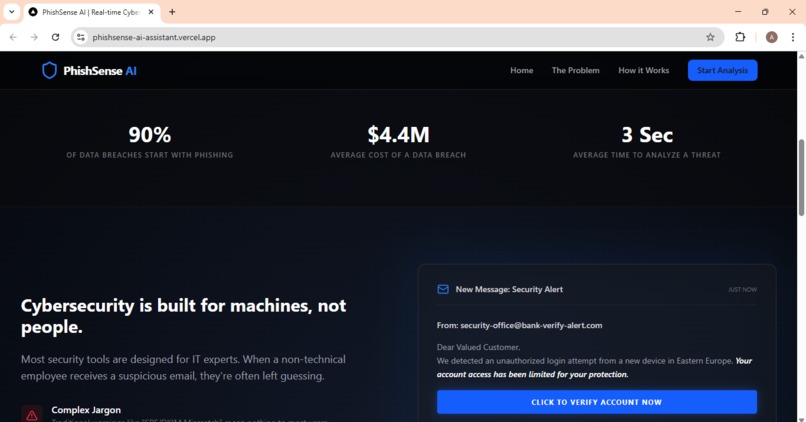Click the CLICK TO VERIFY ACCOUNT NOW button

596,402
